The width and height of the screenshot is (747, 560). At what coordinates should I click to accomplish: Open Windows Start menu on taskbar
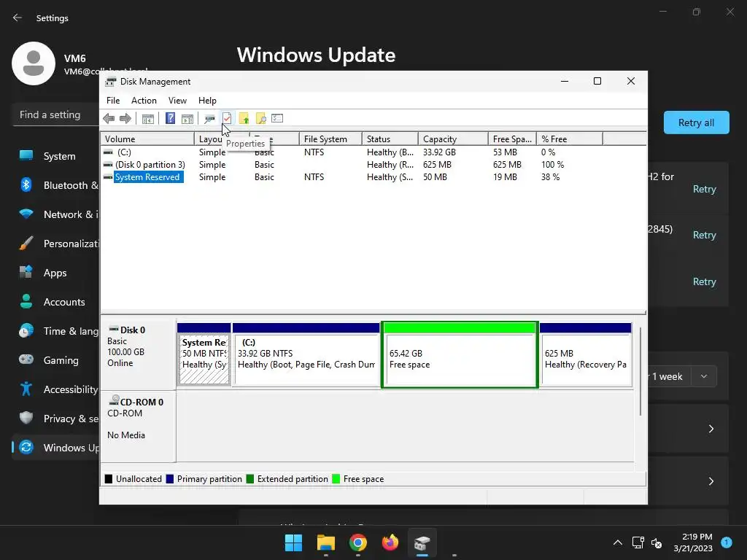tap(293, 542)
